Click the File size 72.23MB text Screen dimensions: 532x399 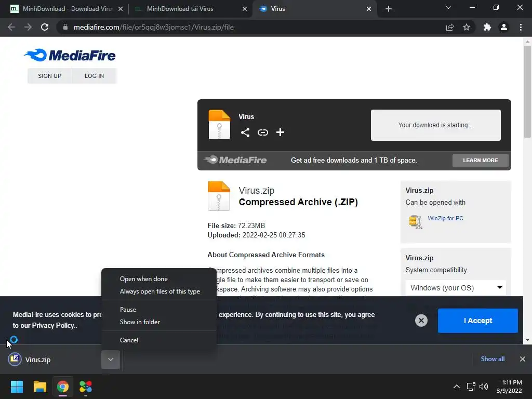pyautogui.click(x=236, y=225)
